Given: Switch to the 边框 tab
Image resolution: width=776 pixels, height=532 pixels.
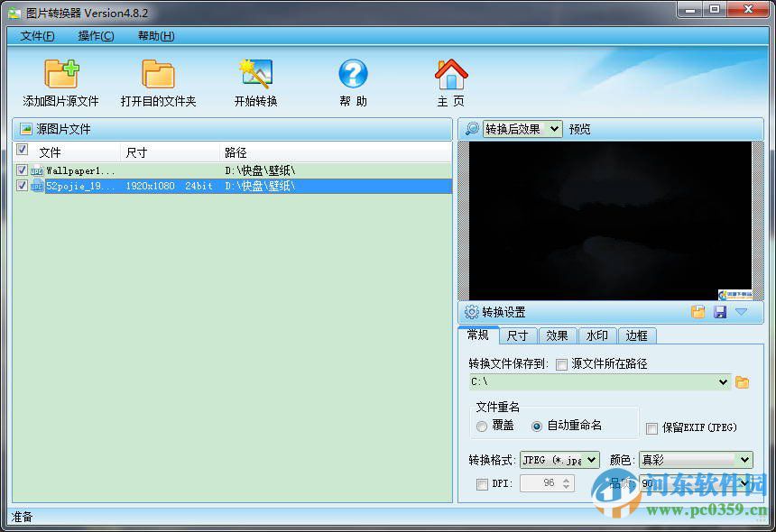Looking at the screenshot, I should 636,335.
